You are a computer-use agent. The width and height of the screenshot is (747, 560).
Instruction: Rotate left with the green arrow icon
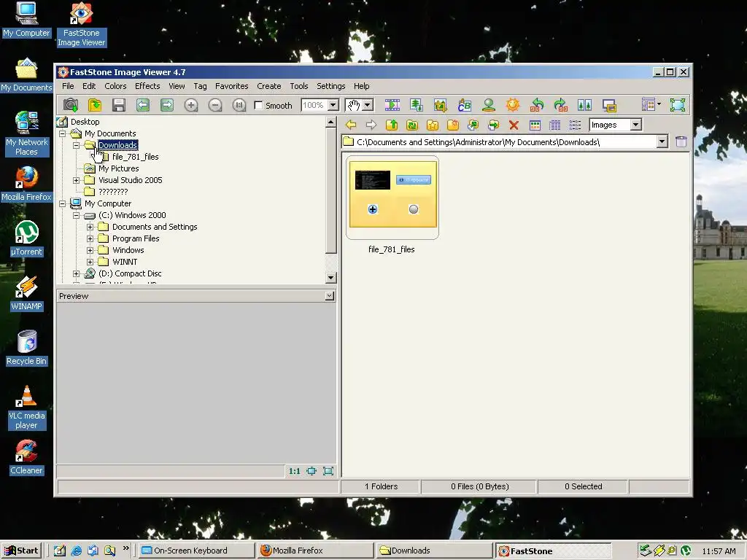click(537, 105)
